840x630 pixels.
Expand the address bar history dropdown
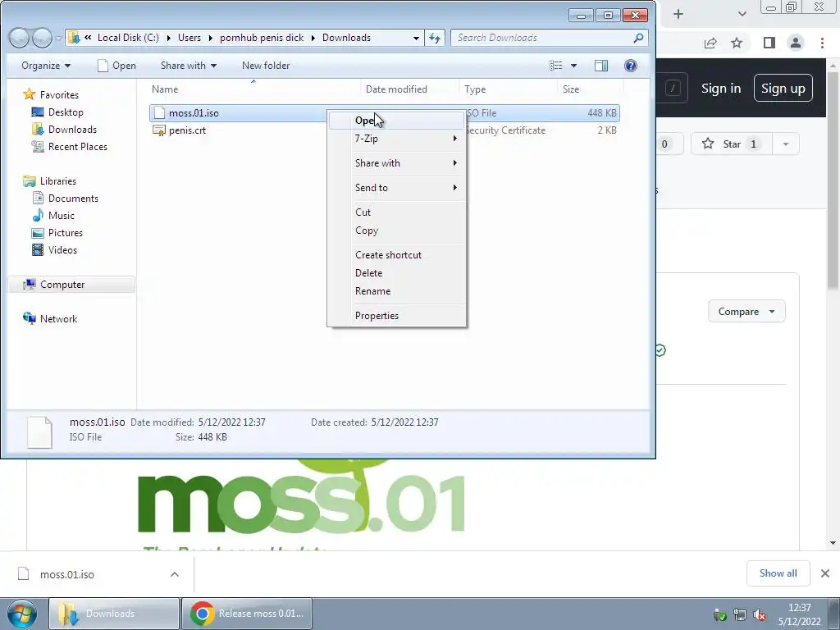click(416, 38)
